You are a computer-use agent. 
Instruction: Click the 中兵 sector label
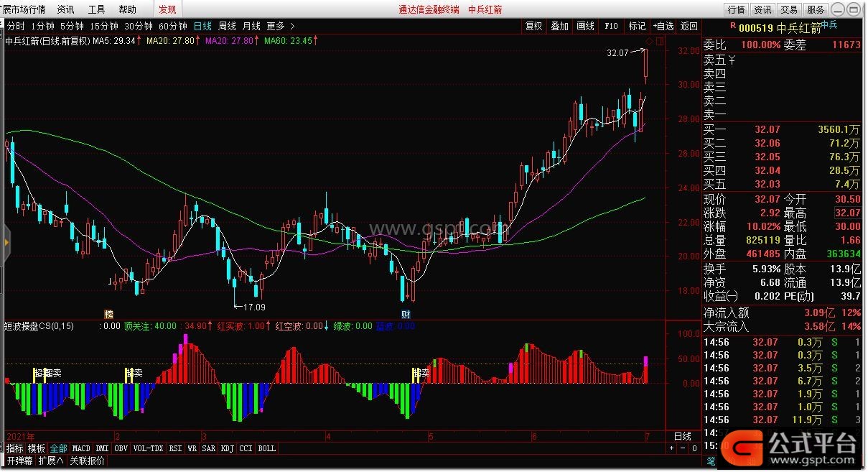[829, 24]
